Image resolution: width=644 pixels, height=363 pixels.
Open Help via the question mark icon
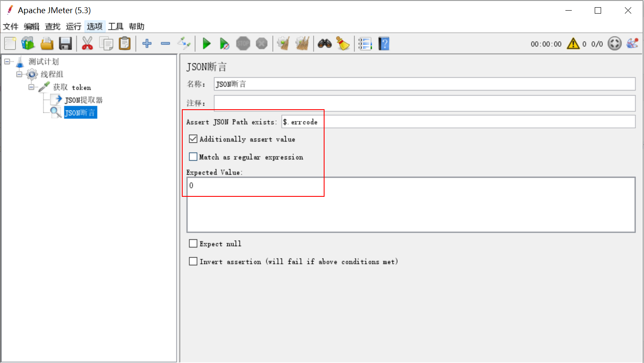[x=384, y=43]
